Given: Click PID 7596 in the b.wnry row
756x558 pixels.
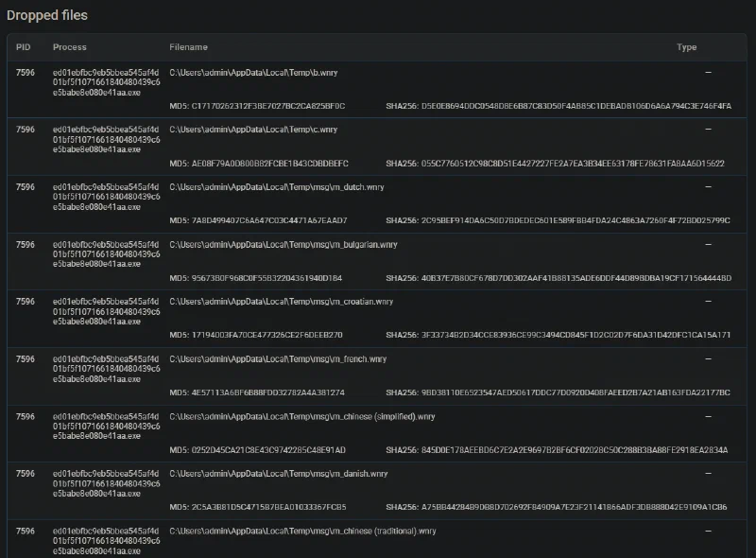Looking at the screenshot, I should (x=26, y=73).
